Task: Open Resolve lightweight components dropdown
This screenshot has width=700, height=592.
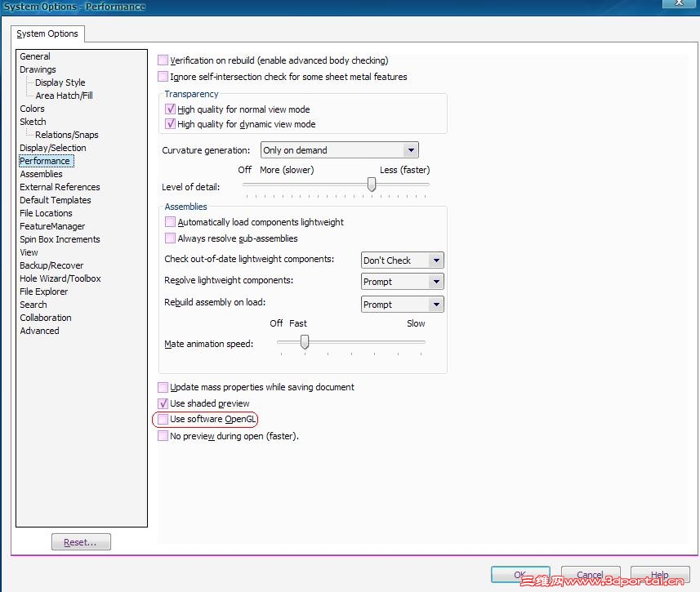Action: [402, 282]
